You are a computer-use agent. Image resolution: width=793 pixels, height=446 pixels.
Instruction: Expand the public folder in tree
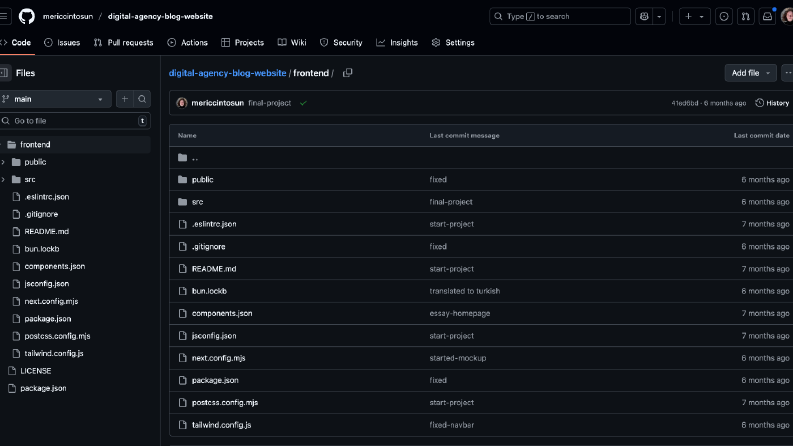(4, 162)
